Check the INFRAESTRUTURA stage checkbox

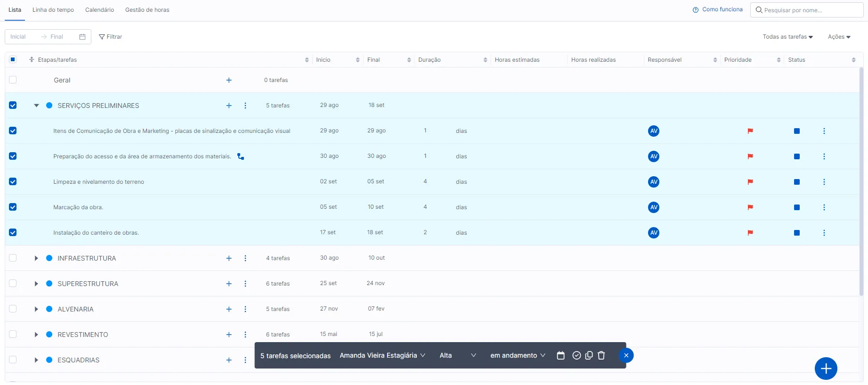click(x=13, y=258)
